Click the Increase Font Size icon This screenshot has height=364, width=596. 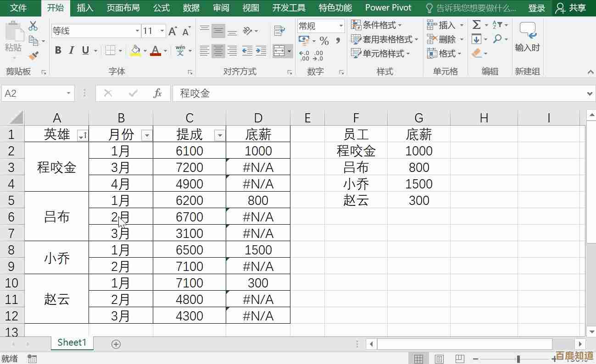click(x=173, y=31)
